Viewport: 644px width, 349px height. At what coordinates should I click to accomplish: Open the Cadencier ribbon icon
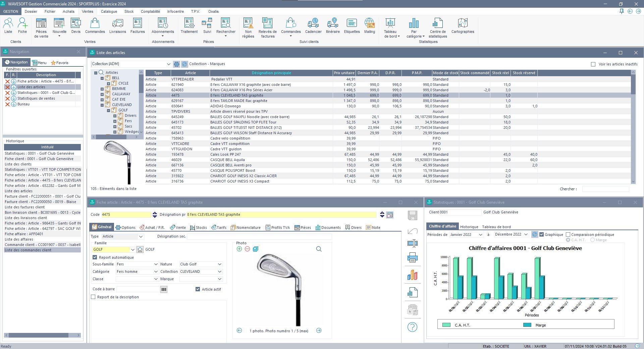(313, 26)
